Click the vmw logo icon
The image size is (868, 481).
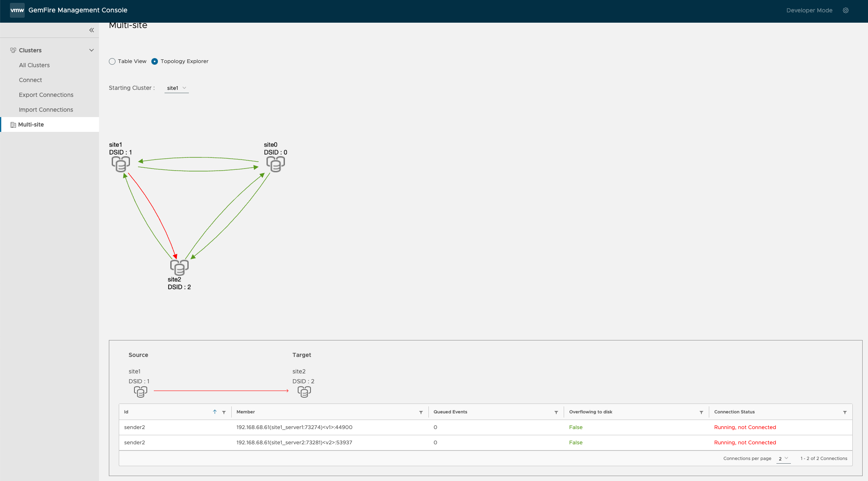tap(17, 10)
